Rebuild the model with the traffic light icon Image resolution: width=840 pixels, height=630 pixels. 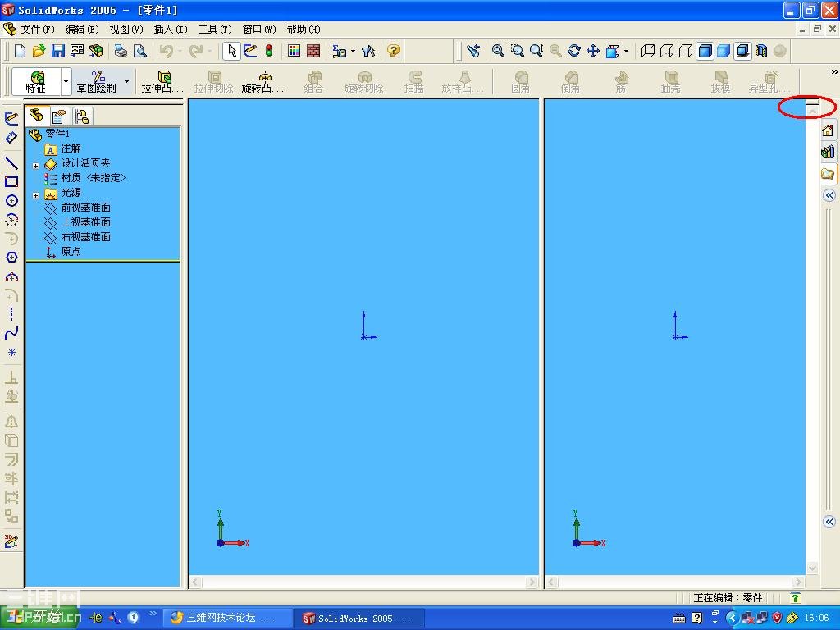269,51
